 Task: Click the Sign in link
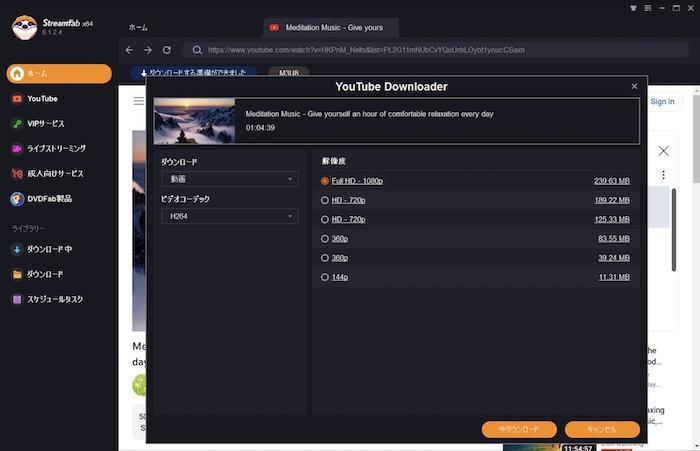click(x=662, y=101)
